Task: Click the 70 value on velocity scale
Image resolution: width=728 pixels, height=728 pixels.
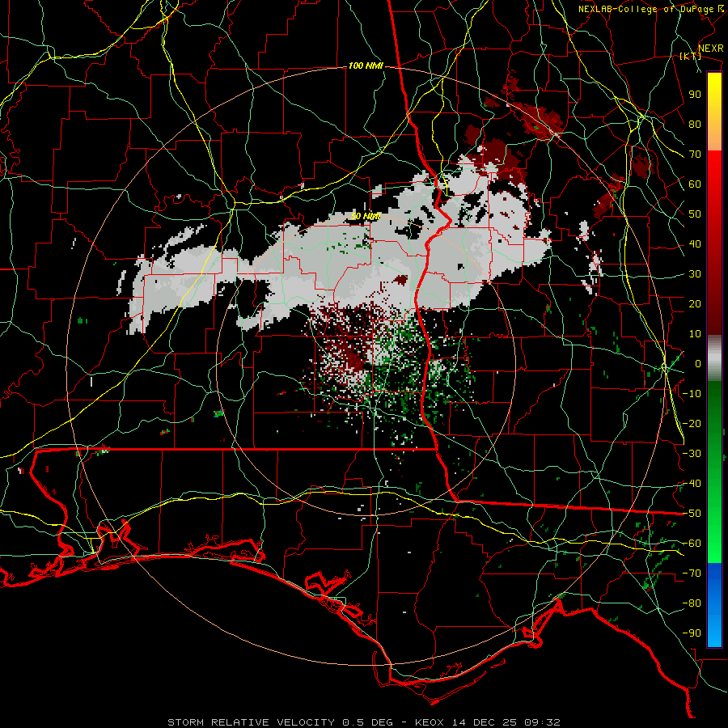Action: [x=695, y=154]
